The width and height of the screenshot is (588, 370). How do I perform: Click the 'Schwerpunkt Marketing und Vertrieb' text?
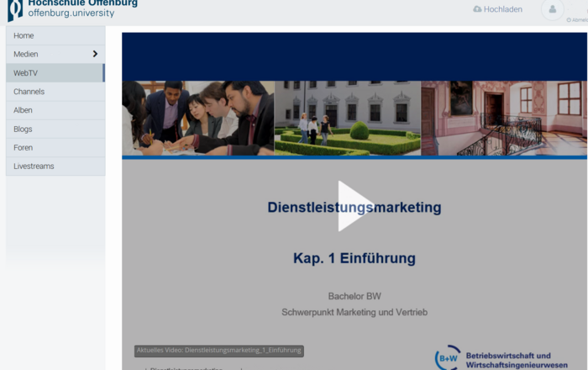tap(354, 312)
